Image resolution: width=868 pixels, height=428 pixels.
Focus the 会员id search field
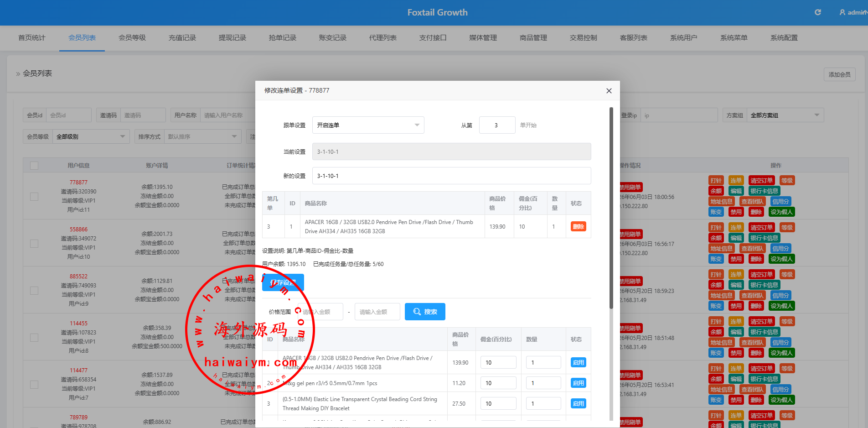click(x=69, y=115)
